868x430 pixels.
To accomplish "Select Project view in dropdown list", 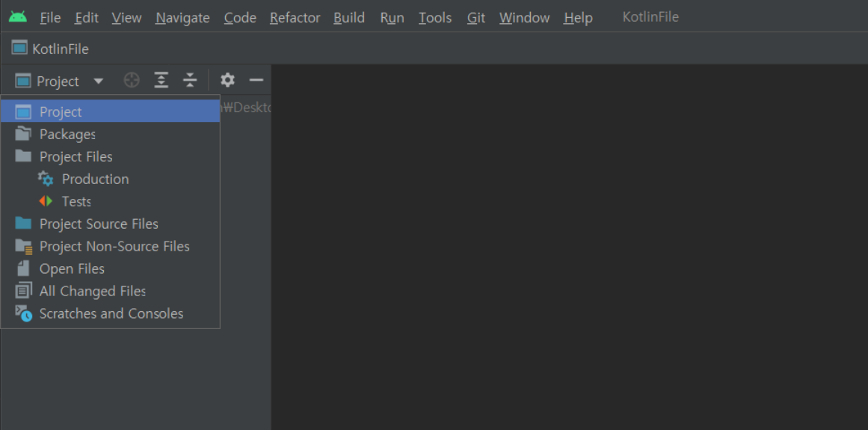I will coord(111,111).
